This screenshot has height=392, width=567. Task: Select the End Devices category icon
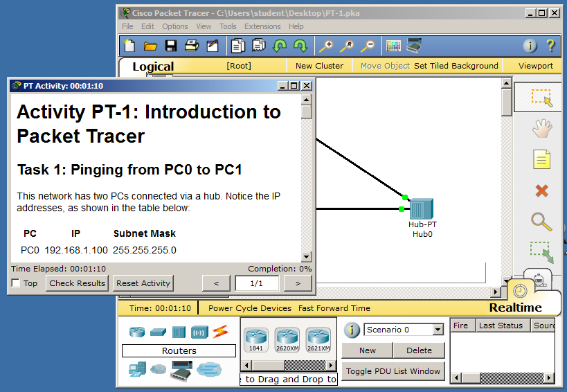(137, 370)
